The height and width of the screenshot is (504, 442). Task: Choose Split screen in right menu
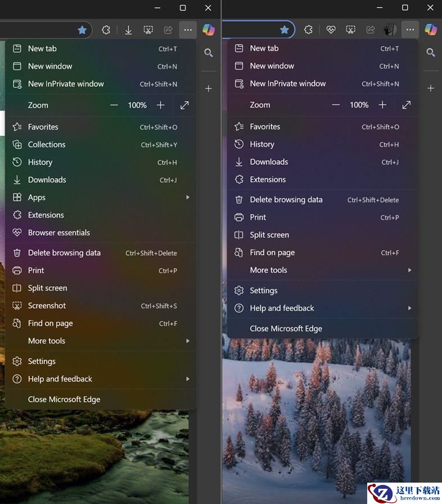coord(323,235)
